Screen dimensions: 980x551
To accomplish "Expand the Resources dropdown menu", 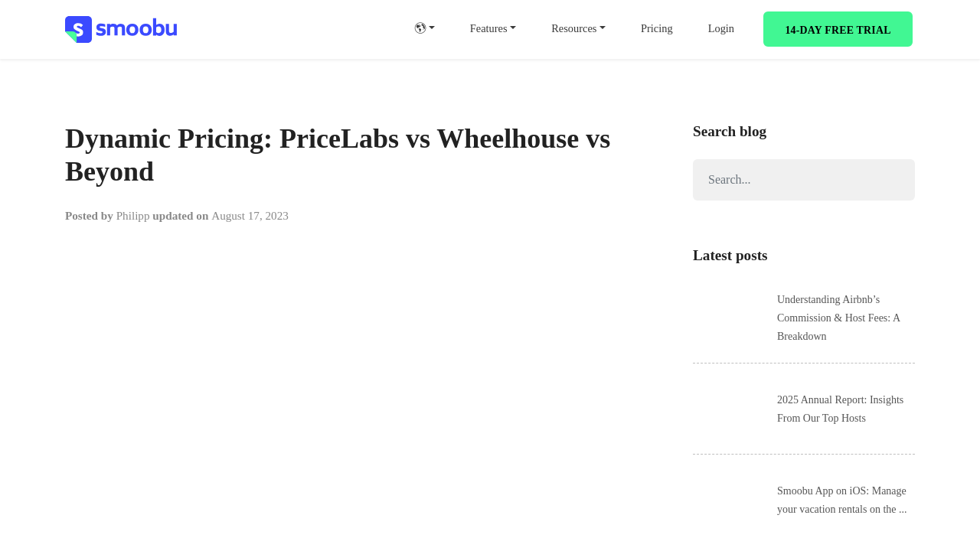I will (578, 28).
